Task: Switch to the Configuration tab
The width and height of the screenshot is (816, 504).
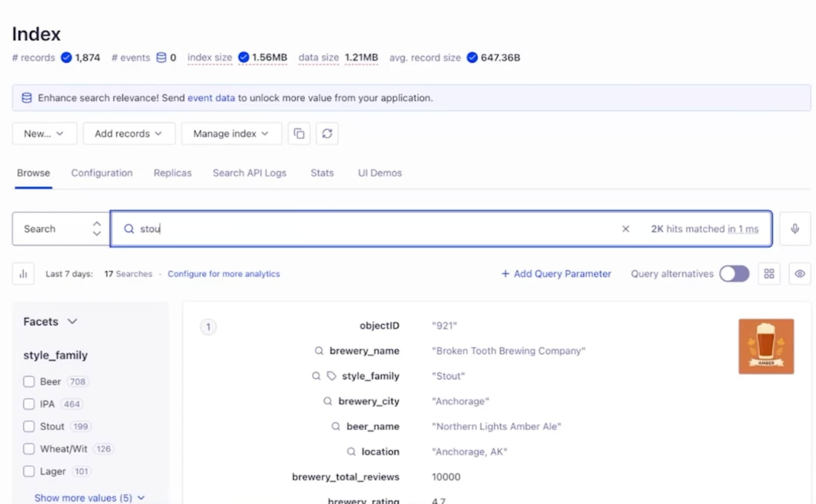Action: pos(101,173)
